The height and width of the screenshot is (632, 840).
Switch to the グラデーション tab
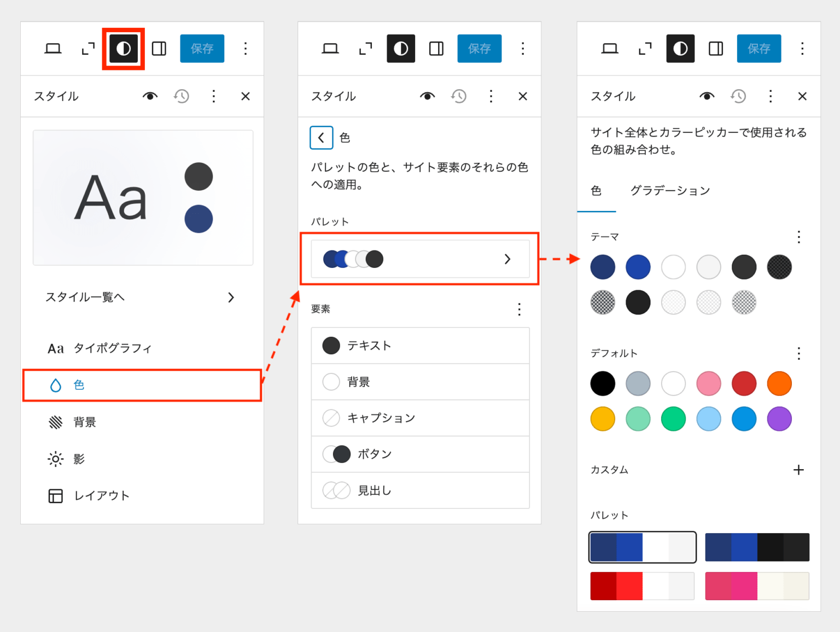tap(669, 191)
